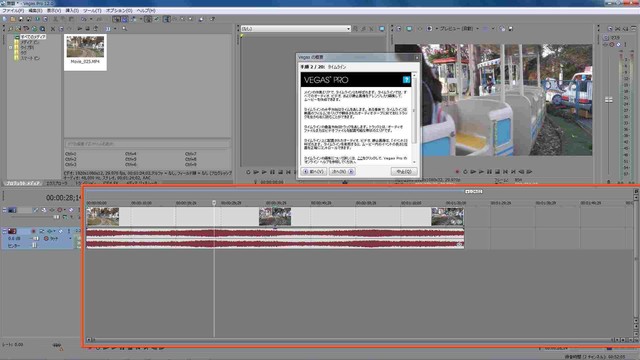Play the project from preview transport
The width and height of the screenshot is (640, 360).
click(481, 172)
